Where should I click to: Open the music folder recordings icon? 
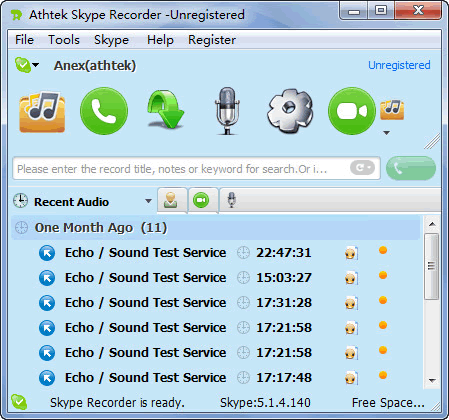(x=42, y=112)
